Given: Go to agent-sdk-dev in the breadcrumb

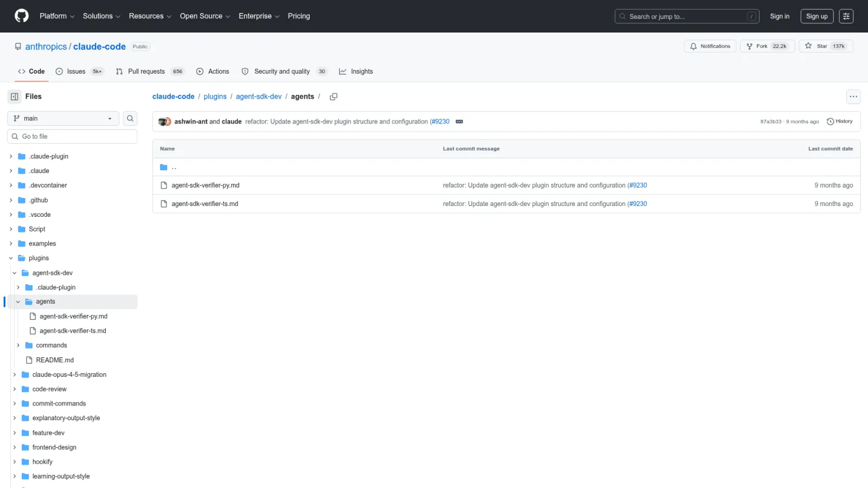Looking at the screenshot, I should pos(259,97).
